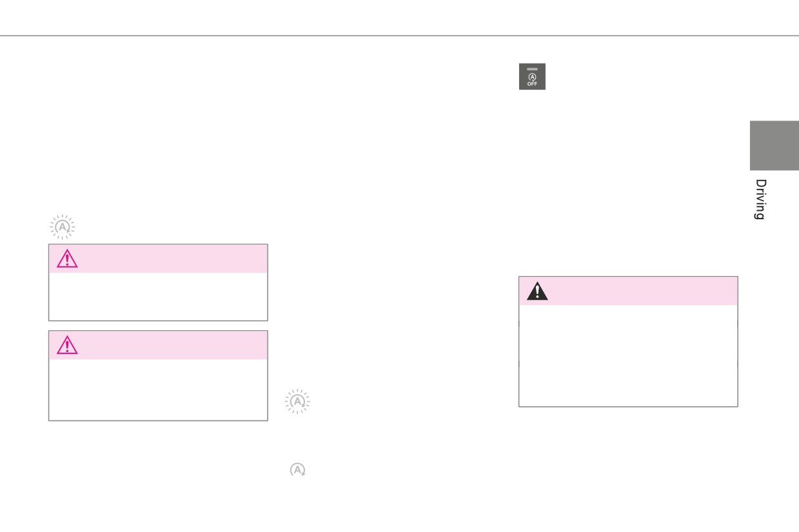Select the pink warning triangle in the second caution box
This screenshot has width=799, height=532.
(67, 346)
